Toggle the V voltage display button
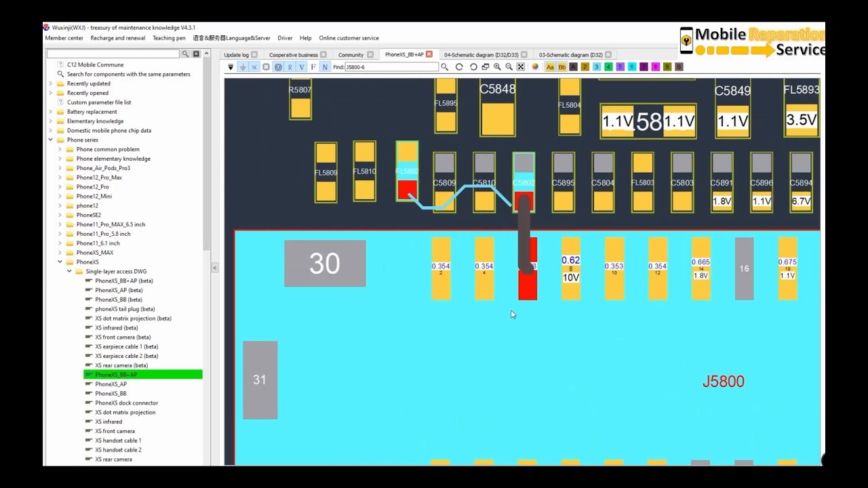The image size is (868, 488). coord(302,67)
